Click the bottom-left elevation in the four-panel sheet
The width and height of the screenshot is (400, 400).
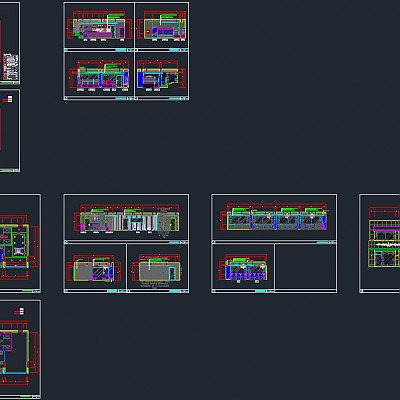pos(99,76)
